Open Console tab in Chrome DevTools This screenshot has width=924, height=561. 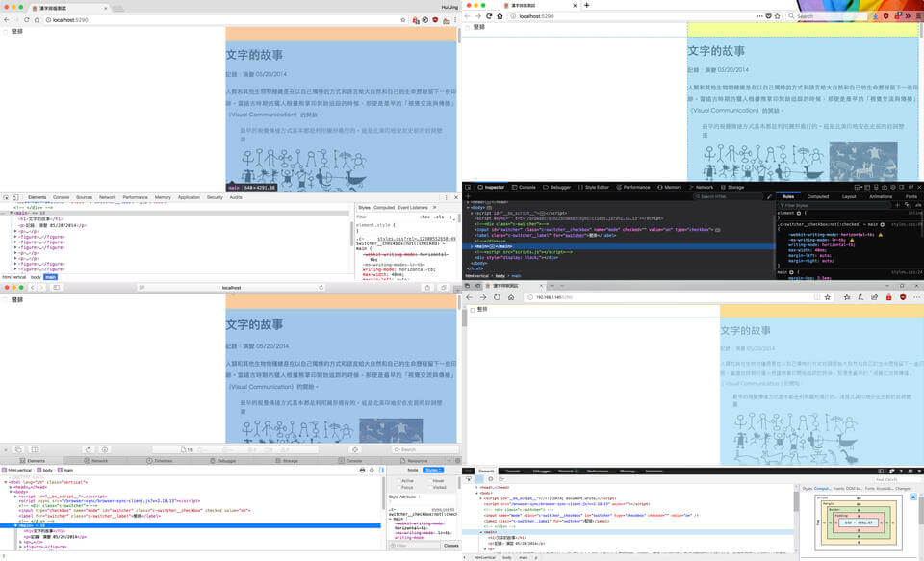[62, 197]
